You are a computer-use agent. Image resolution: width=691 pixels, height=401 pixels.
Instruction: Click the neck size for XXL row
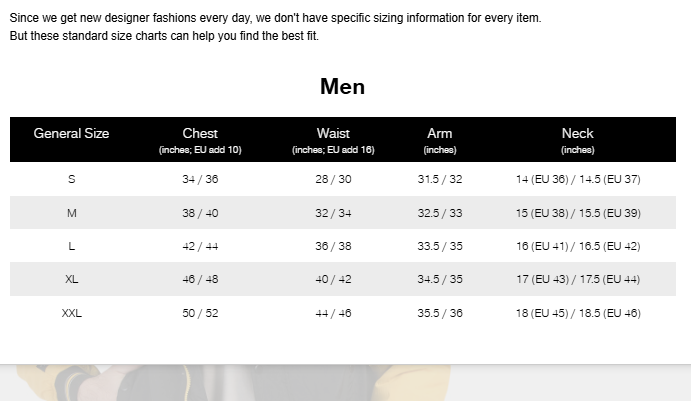click(577, 313)
